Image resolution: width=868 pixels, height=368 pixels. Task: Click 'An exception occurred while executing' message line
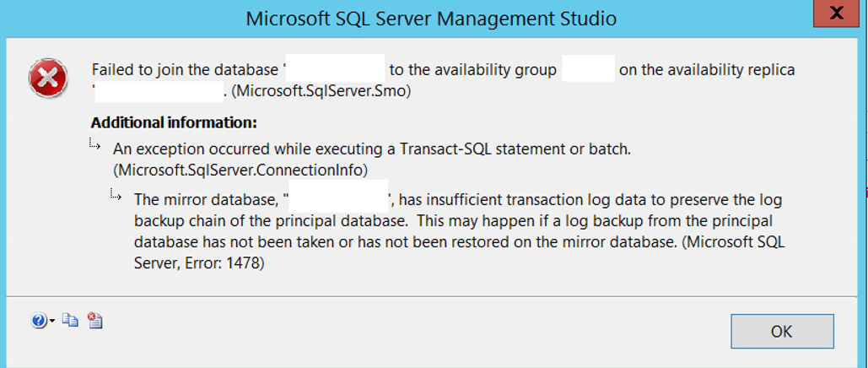[x=372, y=149]
